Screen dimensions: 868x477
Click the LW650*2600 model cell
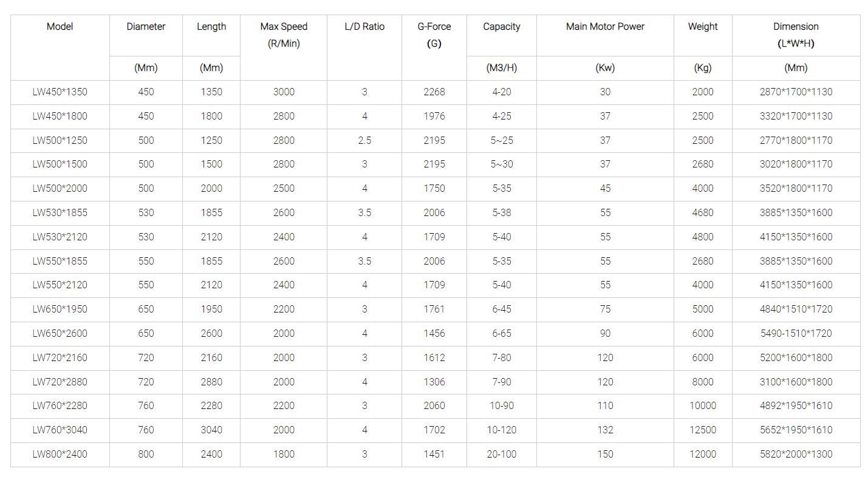click(59, 333)
